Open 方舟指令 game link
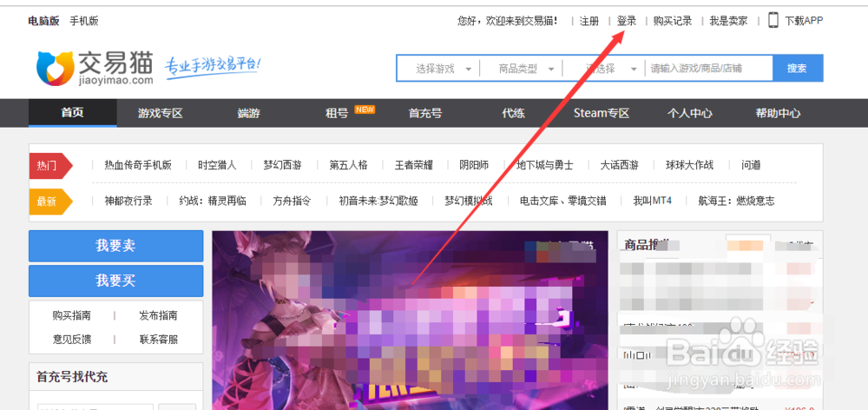Image resolution: width=868 pixels, height=410 pixels. click(x=292, y=201)
